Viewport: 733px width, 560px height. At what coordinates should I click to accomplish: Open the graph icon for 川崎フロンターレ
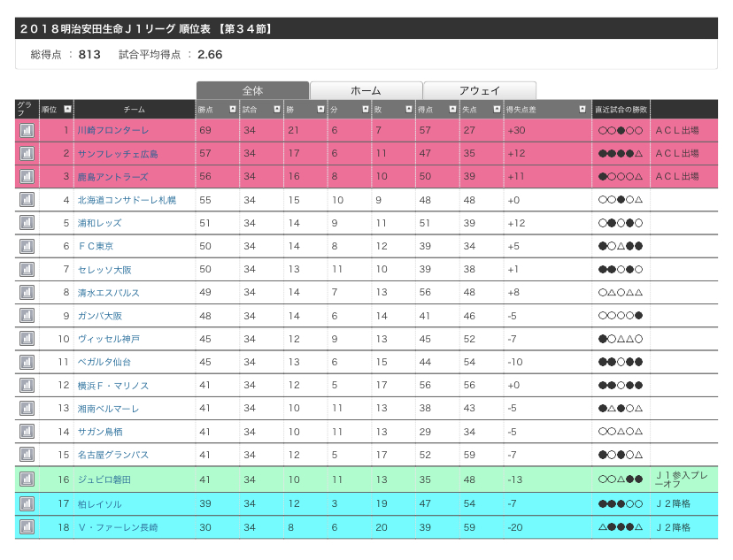coord(27,130)
